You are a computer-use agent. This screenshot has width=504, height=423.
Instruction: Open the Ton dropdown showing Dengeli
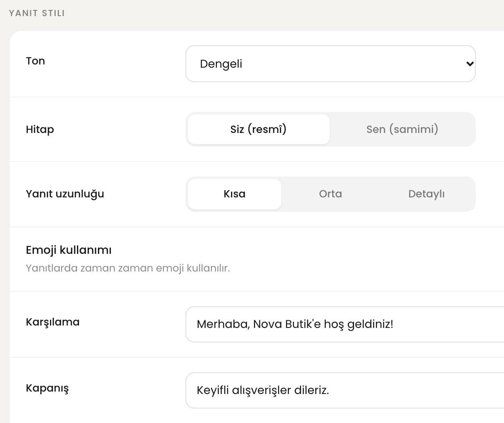tap(330, 64)
